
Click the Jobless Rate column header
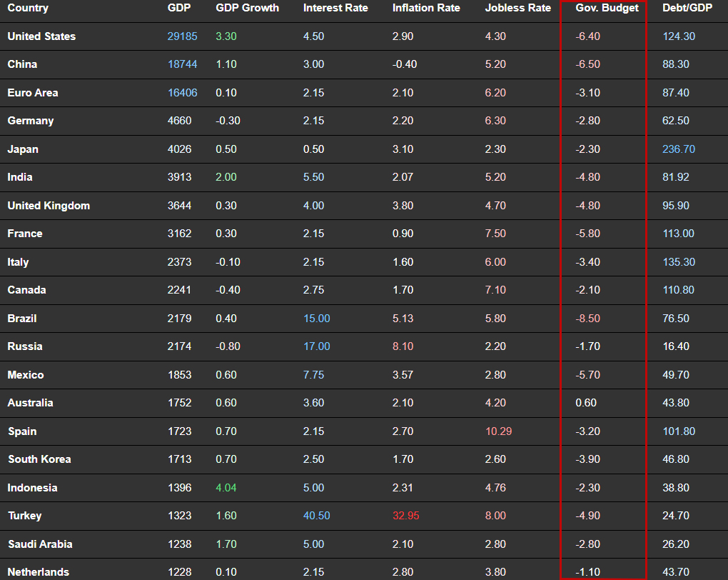coord(517,8)
